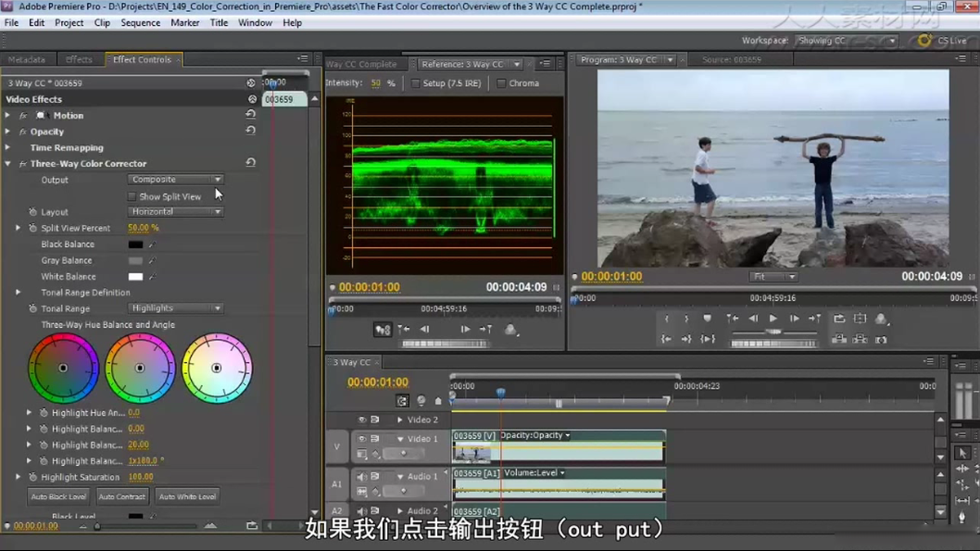The image size is (980, 551).
Task: Toggle Video 1 track output eye
Action: coord(362,439)
